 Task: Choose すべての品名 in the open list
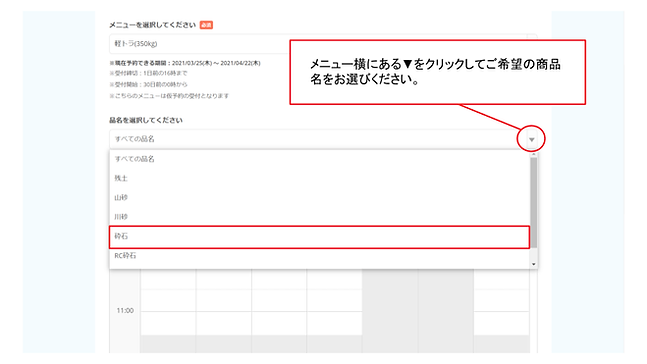pyautogui.click(x=319, y=159)
